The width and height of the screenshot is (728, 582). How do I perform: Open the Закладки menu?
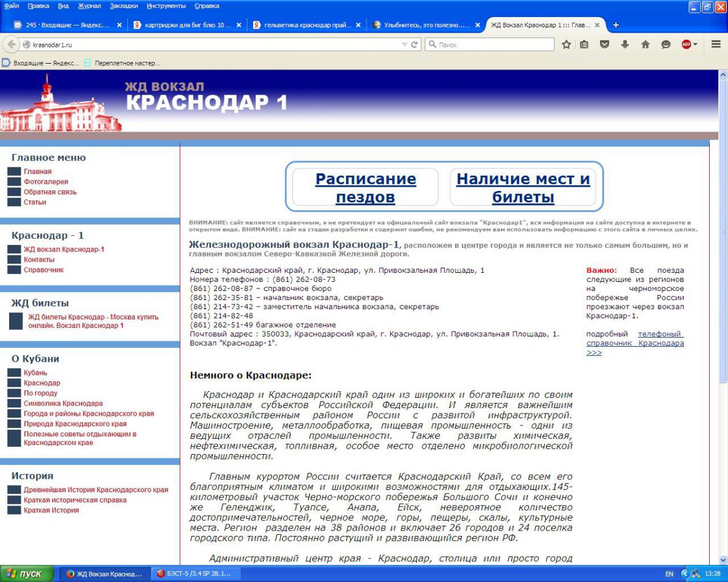[x=124, y=5]
